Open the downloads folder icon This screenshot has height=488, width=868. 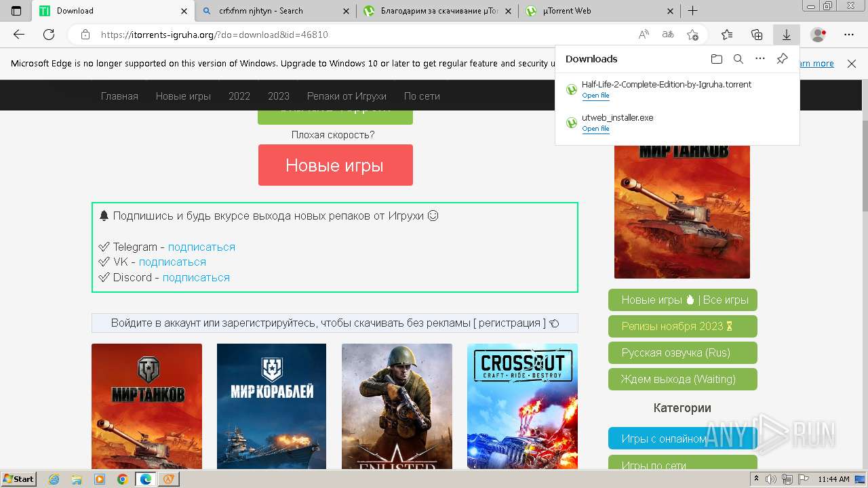[x=717, y=59]
